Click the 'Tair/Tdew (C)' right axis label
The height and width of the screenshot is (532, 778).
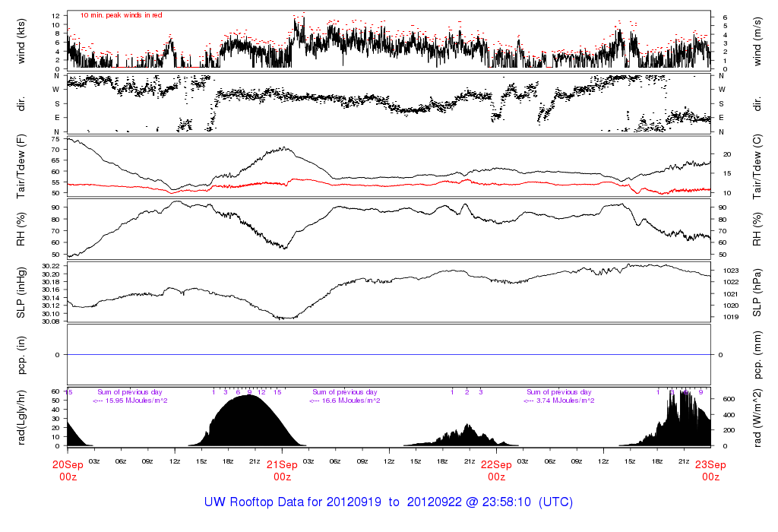tap(757, 166)
